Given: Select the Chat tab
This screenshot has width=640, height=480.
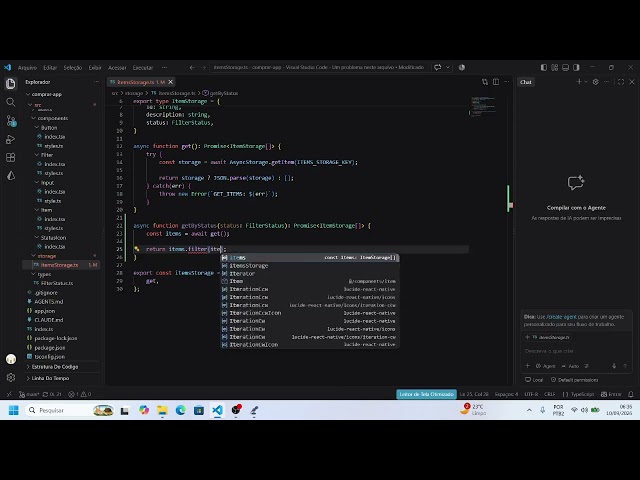Looking at the screenshot, I should (526, 82).
